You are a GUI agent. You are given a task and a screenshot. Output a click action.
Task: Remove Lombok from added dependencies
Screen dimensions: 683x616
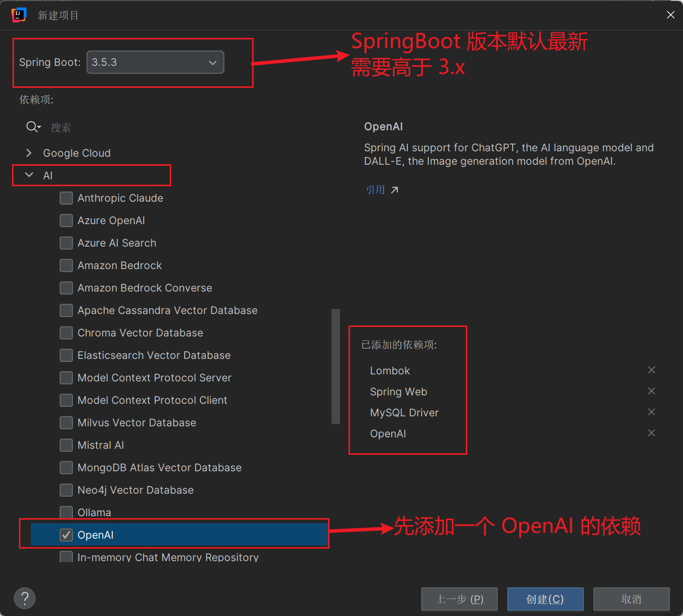652,370
